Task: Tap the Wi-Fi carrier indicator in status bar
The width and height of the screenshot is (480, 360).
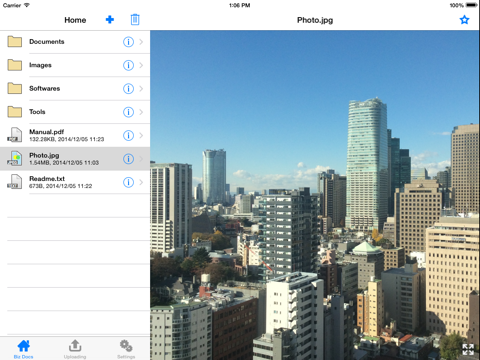Action: point(16,5)
